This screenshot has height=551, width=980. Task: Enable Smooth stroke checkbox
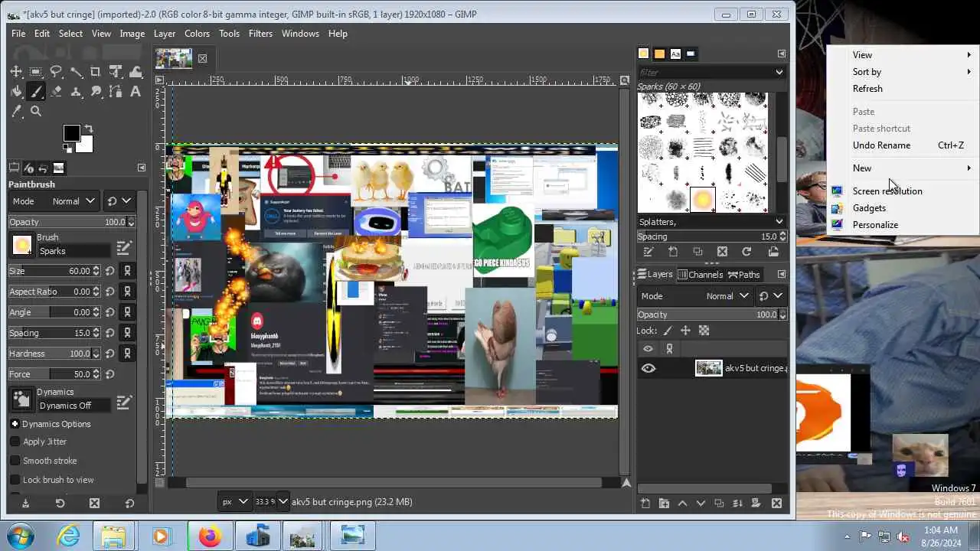tap(15, 461)
